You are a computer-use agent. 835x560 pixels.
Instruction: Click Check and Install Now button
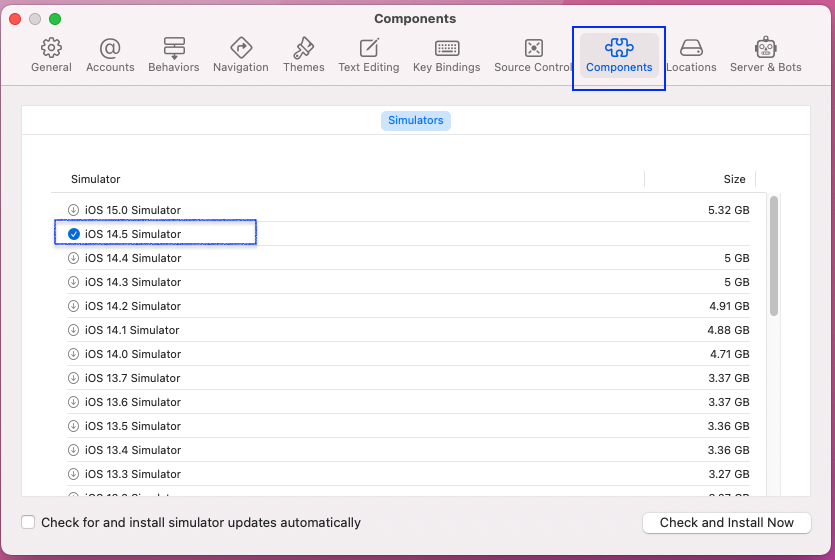[726, 522]
